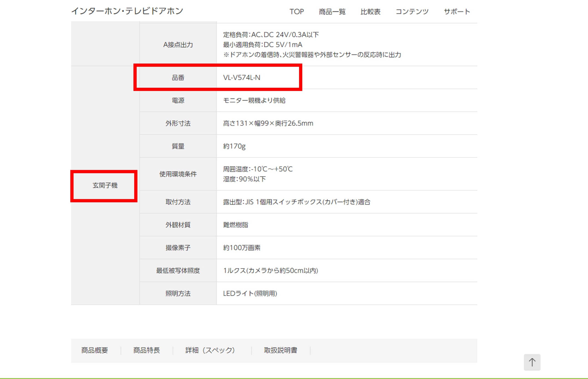
Task: Click the 照明方法 row label
Action: point(178,293)
